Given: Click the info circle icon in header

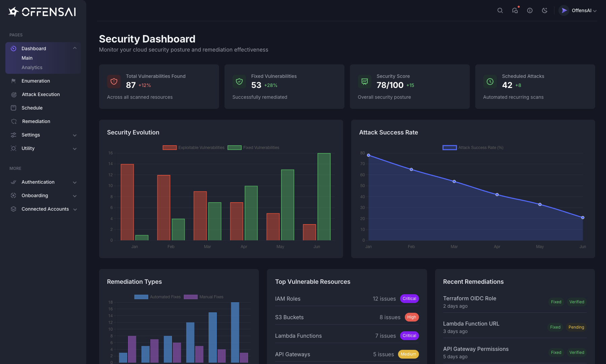Looking at the screenshot, I should tap(530, 10).
